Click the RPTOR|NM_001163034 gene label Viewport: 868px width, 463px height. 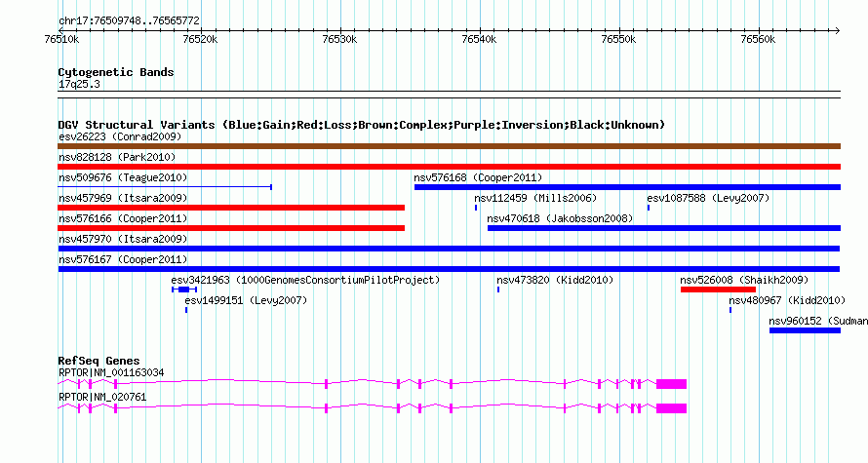pos(111,372)
